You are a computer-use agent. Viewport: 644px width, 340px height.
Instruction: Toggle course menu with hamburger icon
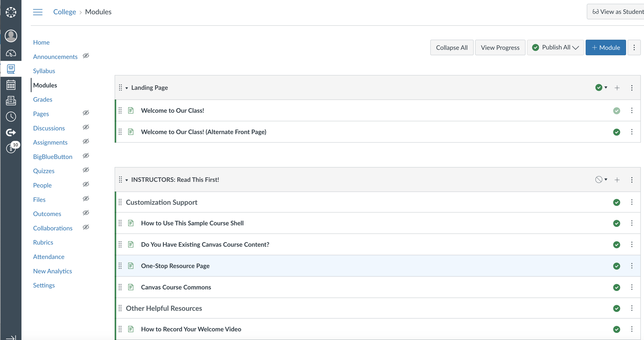pyautogui.click(x=38, y=12)
